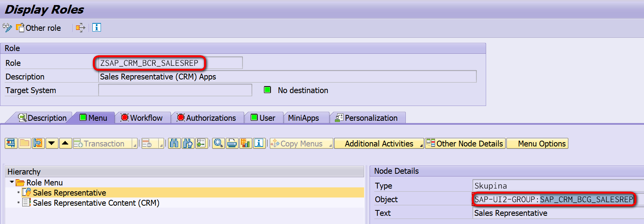Move node up with black up arrow

65,143
